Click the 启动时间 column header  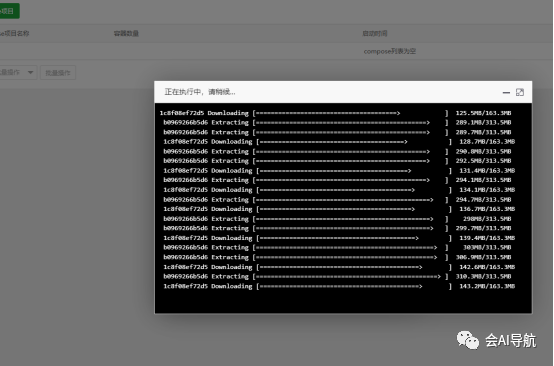(x=375, y=33)
